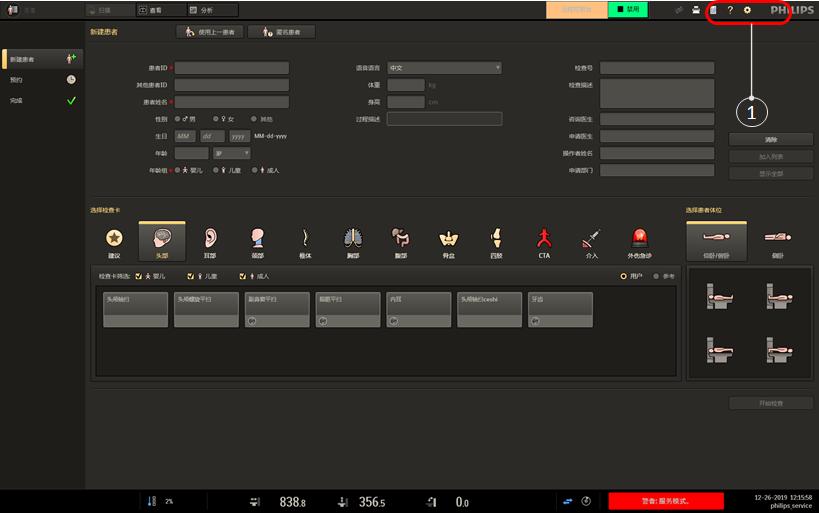Click the printer icon in top bar
This screenshot has height=513, width=819.
(x=696, y=10)
